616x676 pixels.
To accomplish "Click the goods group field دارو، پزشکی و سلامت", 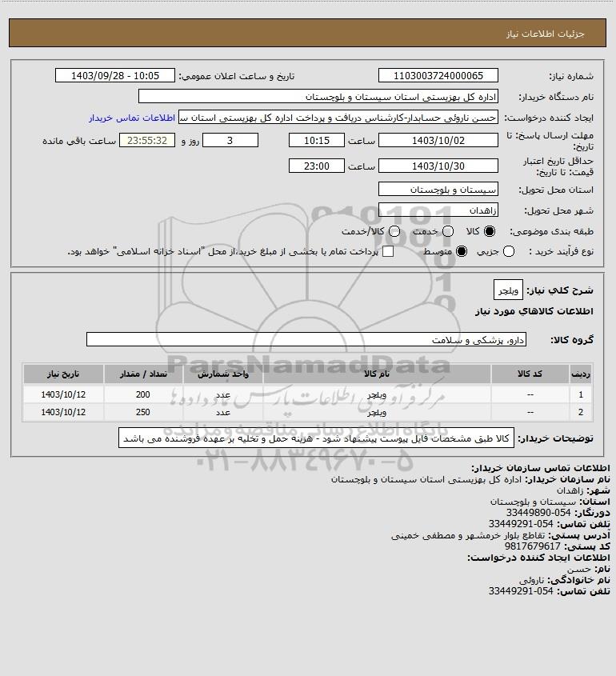I will pos(306,340).
